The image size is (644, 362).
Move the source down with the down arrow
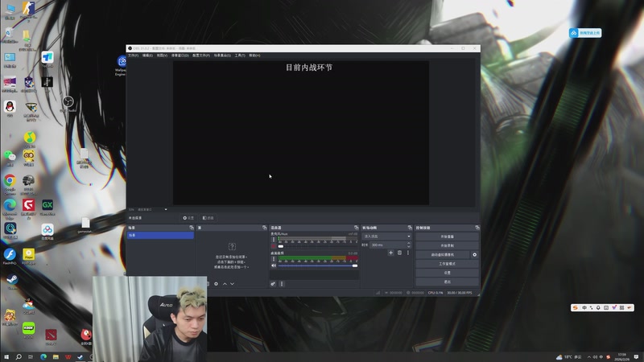[233, 284]
